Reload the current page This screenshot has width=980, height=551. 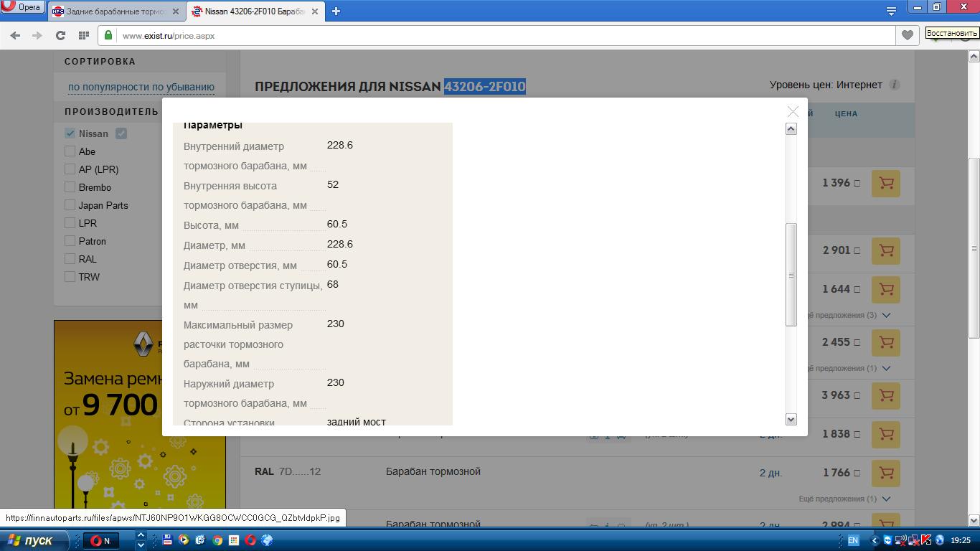pos(60,35)
